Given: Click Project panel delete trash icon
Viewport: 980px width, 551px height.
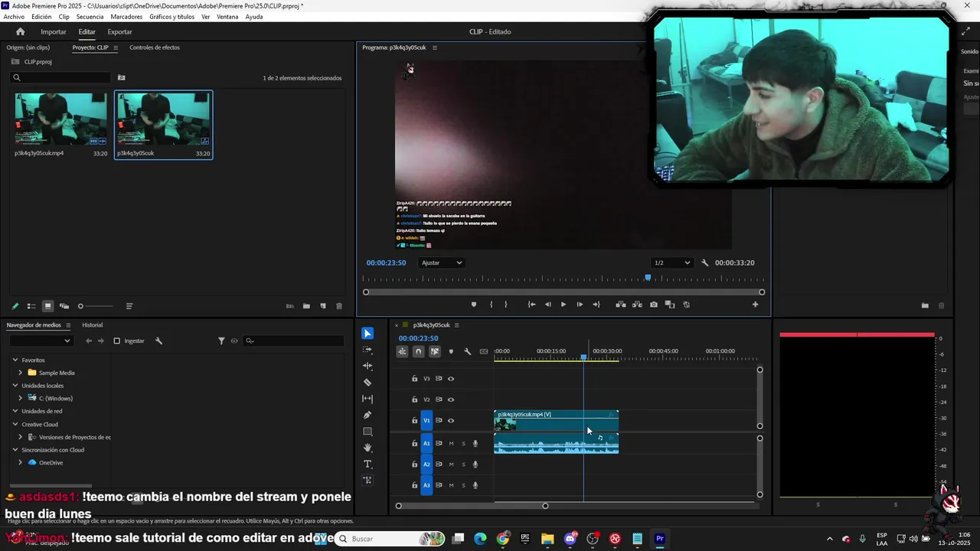Looking at the screenshot, I should click(x=339, y=306).
